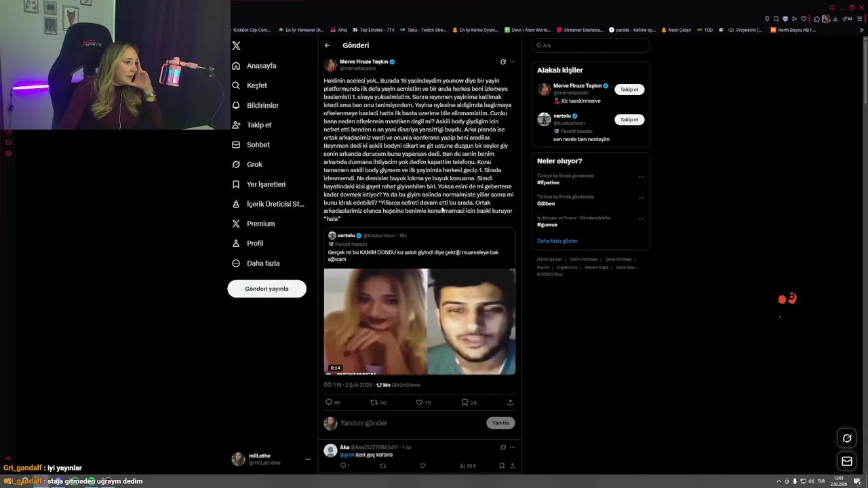Open the #Epstine trending topic
Screen dimensions: 868x488
548,183
